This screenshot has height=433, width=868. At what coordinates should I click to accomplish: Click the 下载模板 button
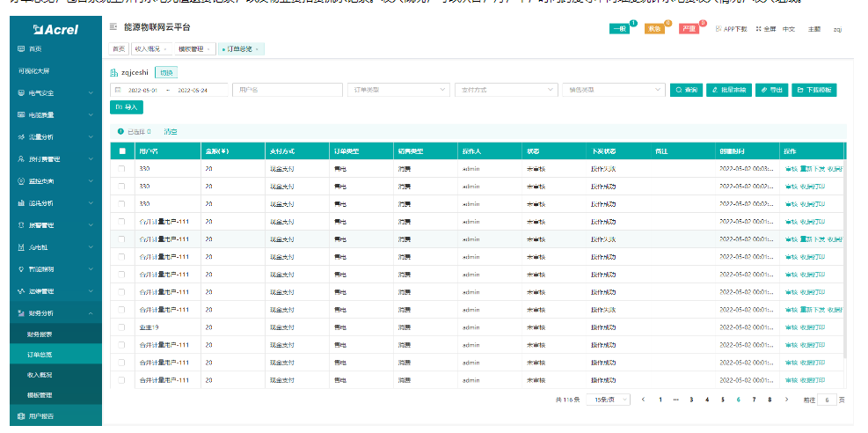(814, 90)
